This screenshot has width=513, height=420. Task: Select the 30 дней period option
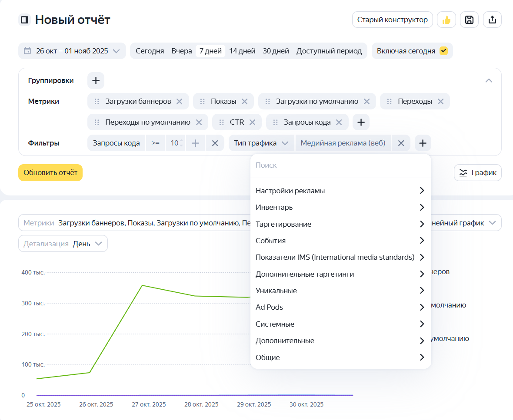tap(276, 51)
